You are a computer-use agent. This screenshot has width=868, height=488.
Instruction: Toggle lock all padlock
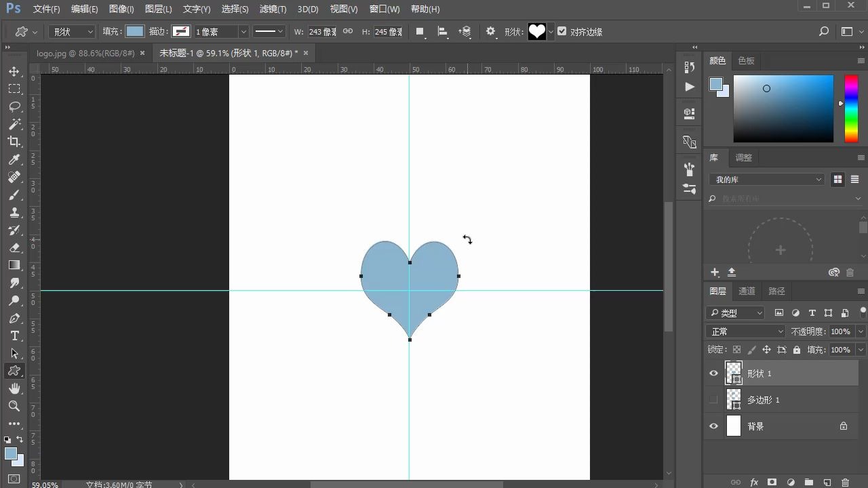point(797,350)
